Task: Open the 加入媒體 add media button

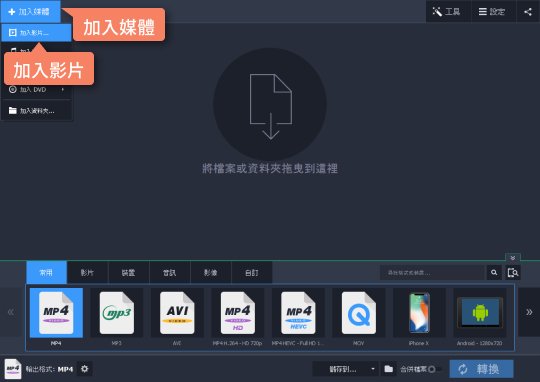Action: [x=30, y=12]
